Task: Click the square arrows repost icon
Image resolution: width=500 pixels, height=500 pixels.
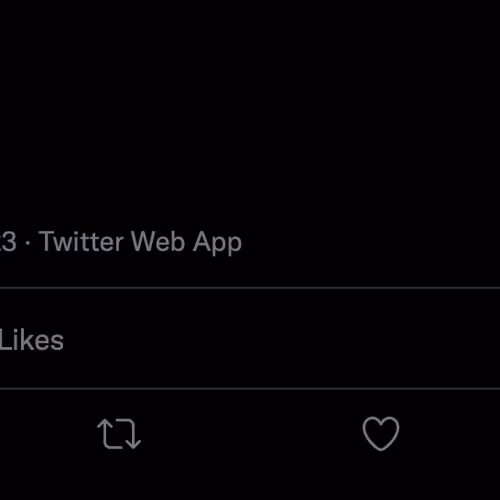Action: tap(119, 434)
